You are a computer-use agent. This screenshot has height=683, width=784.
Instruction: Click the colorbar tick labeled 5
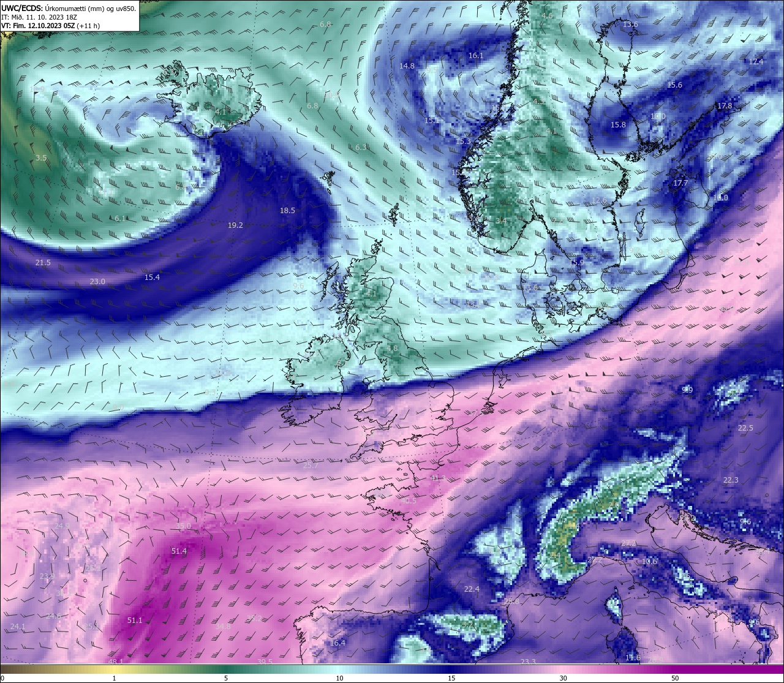pyautogui.click(x=226, y=678)
